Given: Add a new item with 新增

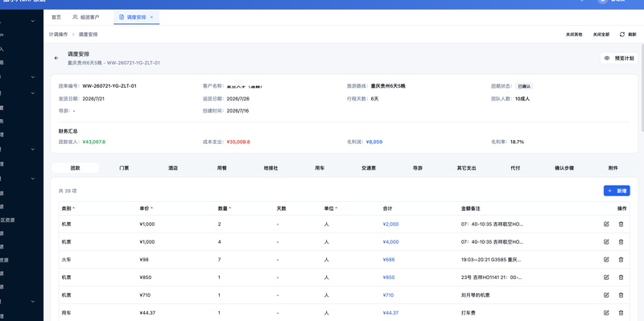Looking at the screenshot, I should point(617,191).
